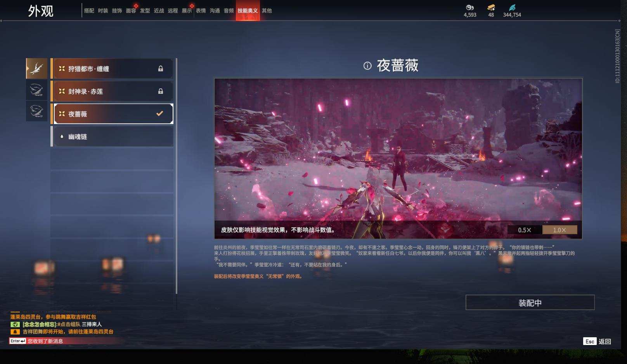
Task: Click the coin currency icon showing 4,593
Action: tap(470, 8)
